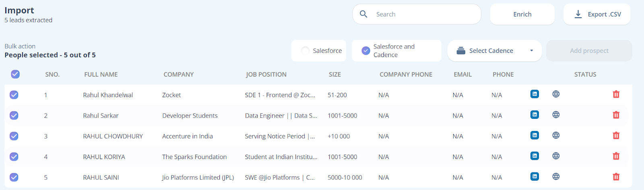Click the company cell Zocket
The height and width of the screenshot is (190, 644).
(x=171, y=95)
